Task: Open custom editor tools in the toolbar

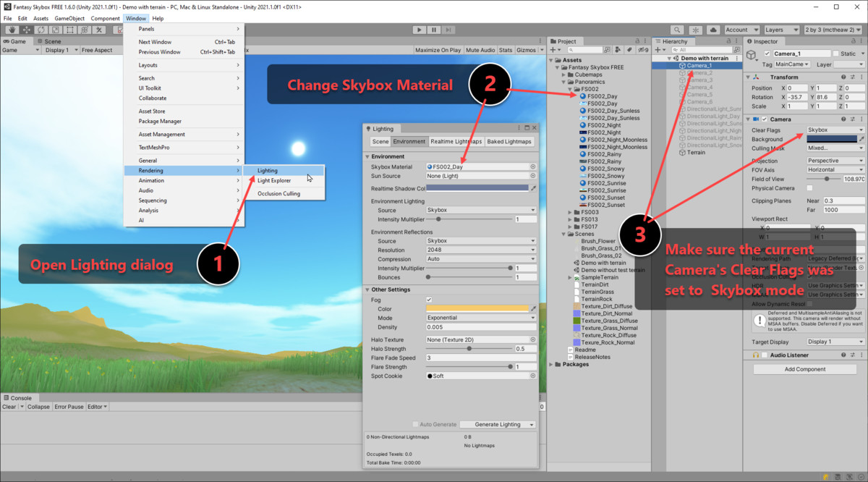Action: point(100,30)
